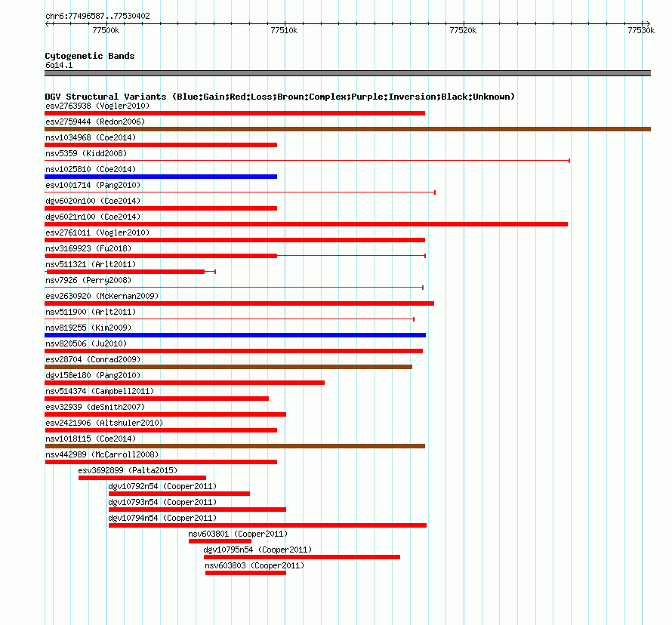
Task: Select the 6q14.1 cytogenetic band bar
Action: [x=347, y=73]
